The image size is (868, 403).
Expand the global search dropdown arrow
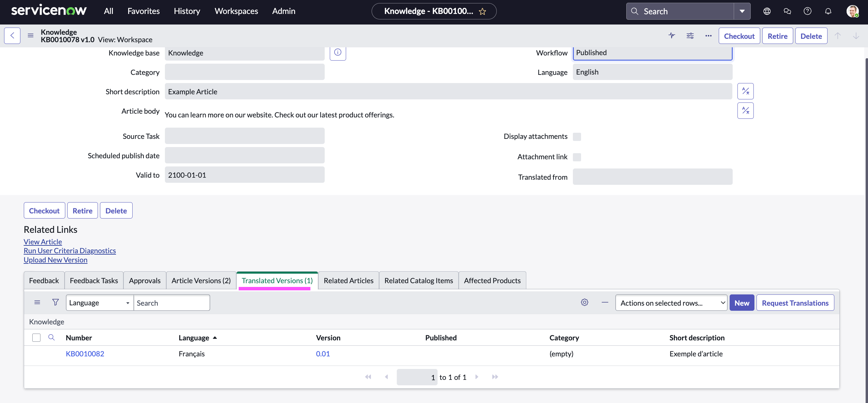tap(742, 11)
